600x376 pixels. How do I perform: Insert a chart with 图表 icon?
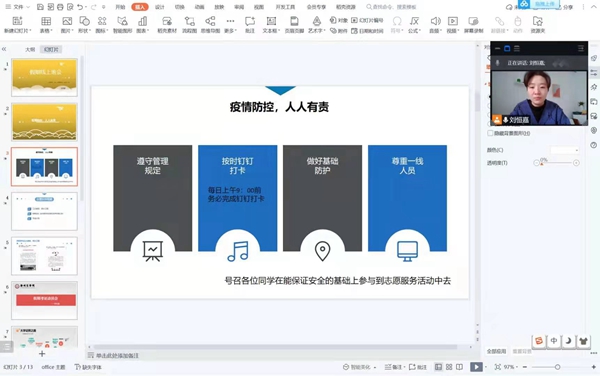pyautogui.click(x=142, y=21)
